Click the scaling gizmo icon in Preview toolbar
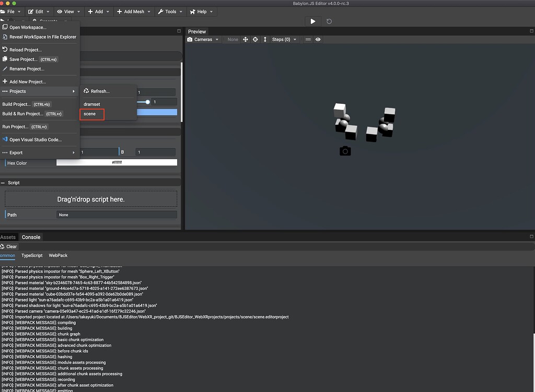 click(265, 39)
